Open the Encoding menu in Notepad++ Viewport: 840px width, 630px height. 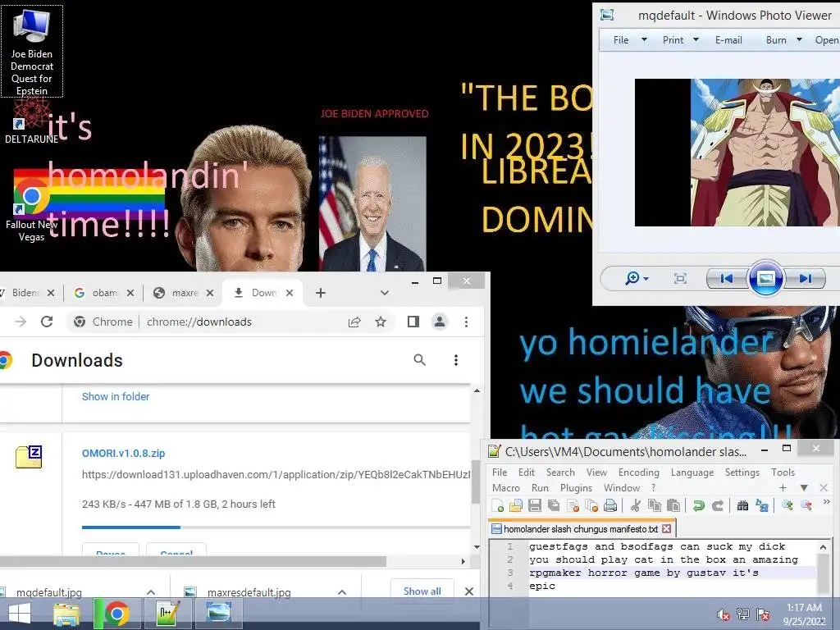638,472
